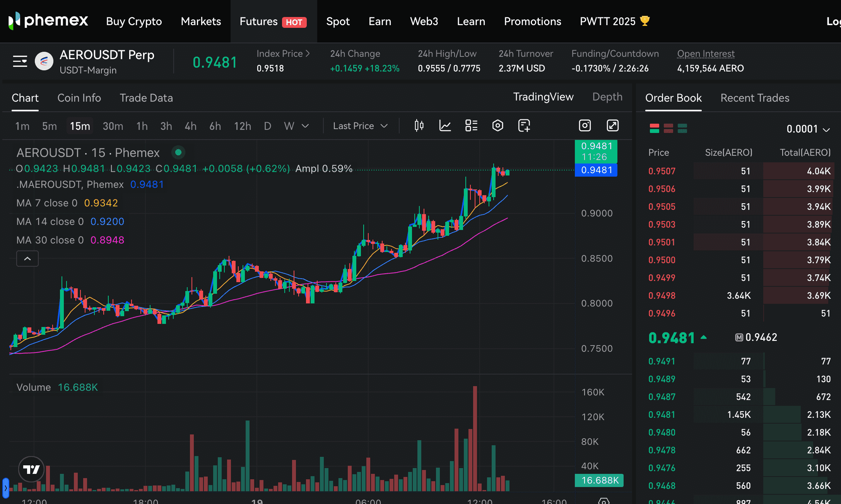This screenshot has width=841, height=504.
Task: Show bids-only order book view
Action: click(682, 128)
